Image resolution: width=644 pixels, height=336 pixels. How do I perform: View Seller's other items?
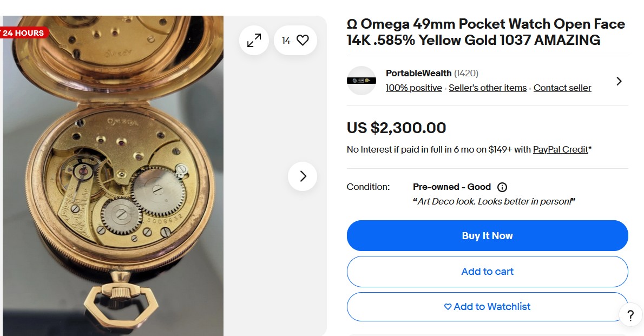(488, 88)
